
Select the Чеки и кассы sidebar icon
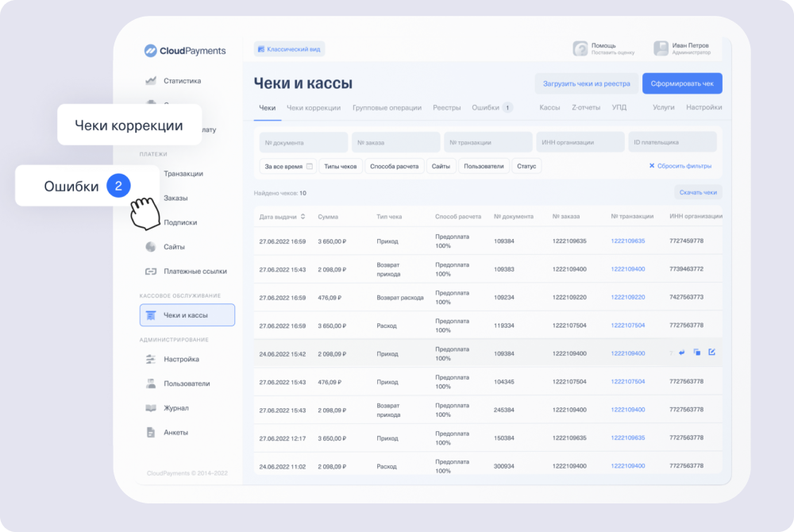coord(152,314)
